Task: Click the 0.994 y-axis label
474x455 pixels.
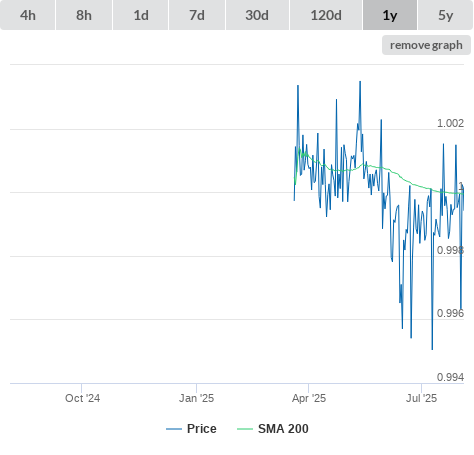Action: [x=450, y=377]
